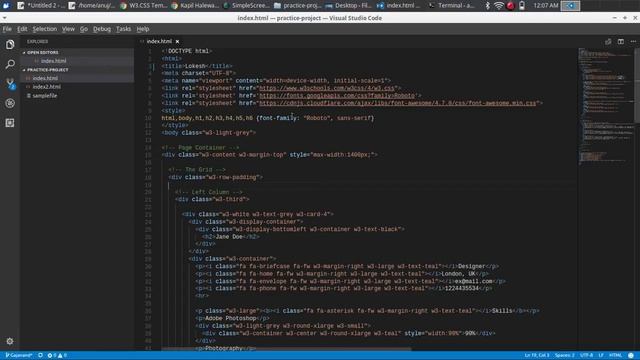
Task: Click the git branch indicator in the status bar
Action: [x=19, y=356]
